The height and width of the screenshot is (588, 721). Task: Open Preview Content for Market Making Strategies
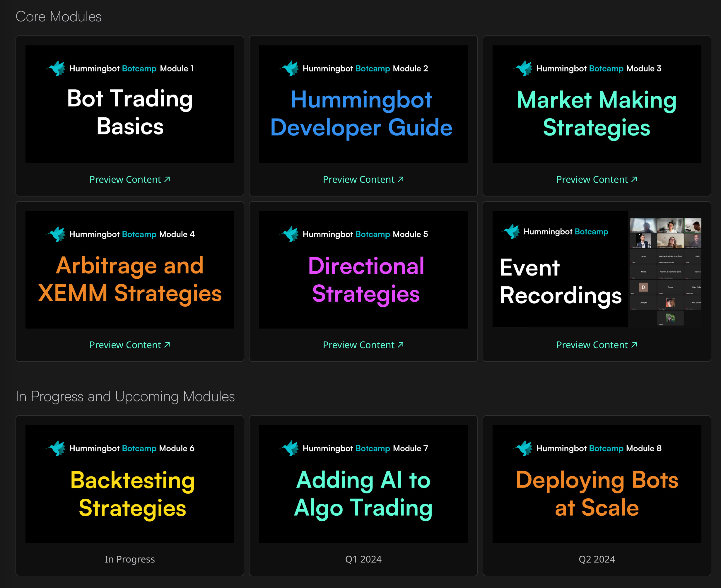pyautogui.click(x=597, y=180)
